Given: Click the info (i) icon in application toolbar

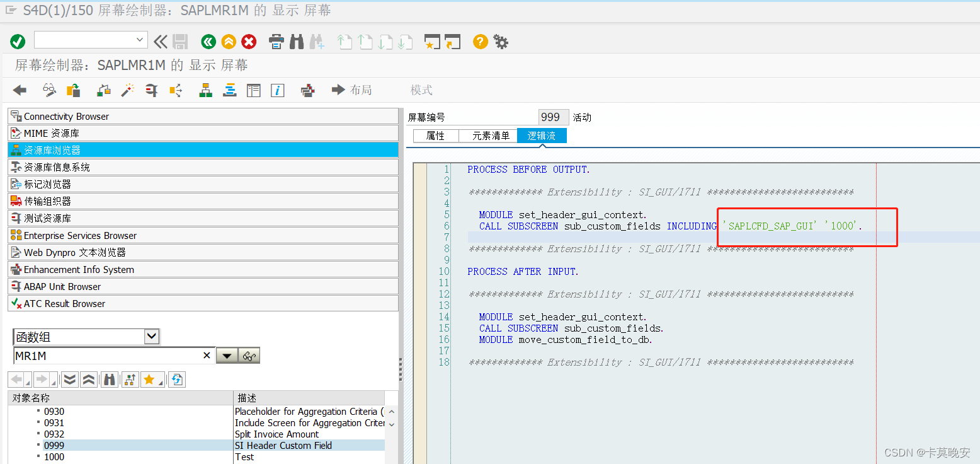Looking at the screenshot, I should click(x=278, y=90).
